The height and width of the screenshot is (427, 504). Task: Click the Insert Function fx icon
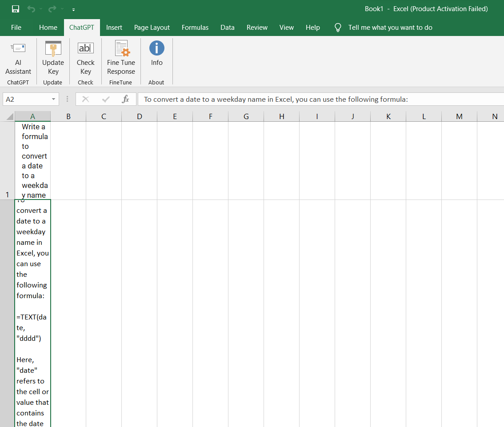pos(126,99)
